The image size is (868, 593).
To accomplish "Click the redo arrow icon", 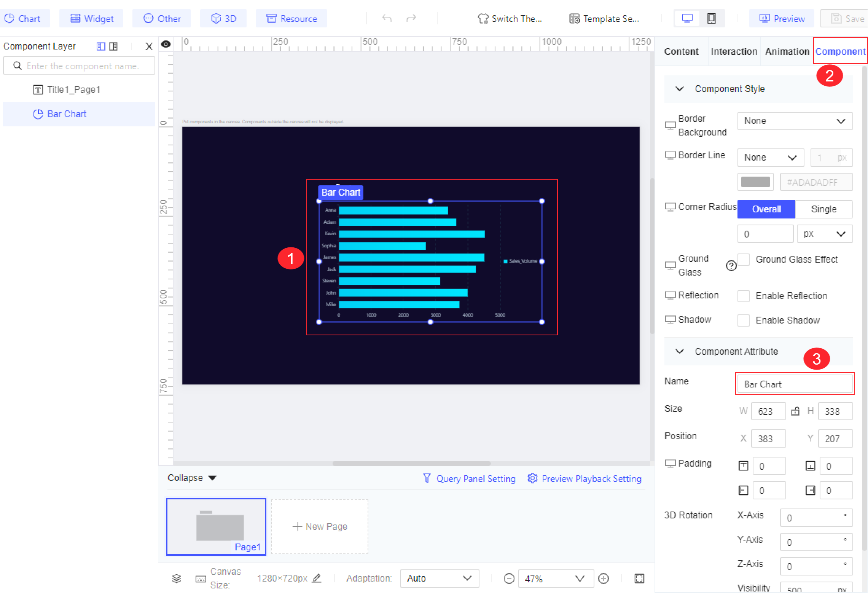I will [411, 18].
